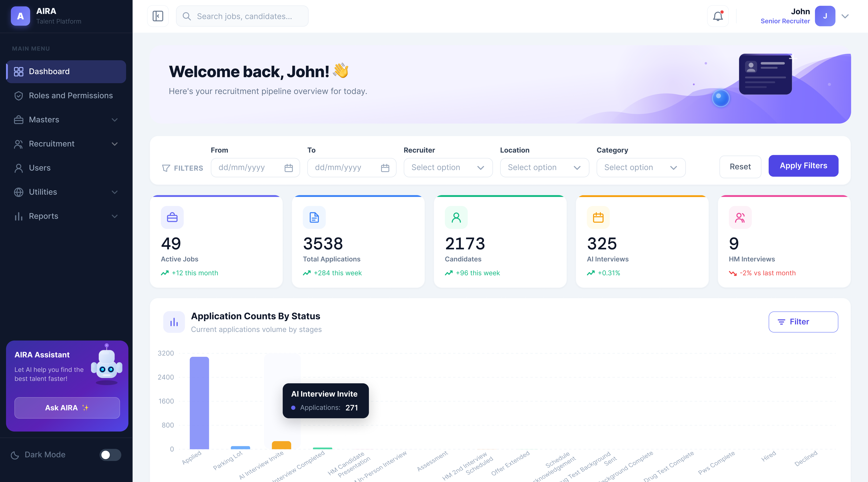Click the Dashboard grid icon

(19, 71)
